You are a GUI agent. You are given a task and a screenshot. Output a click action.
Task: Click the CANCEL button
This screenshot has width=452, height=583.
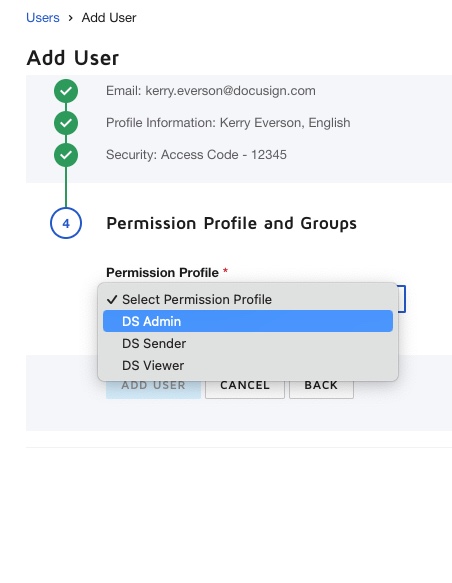coord(245,387)
